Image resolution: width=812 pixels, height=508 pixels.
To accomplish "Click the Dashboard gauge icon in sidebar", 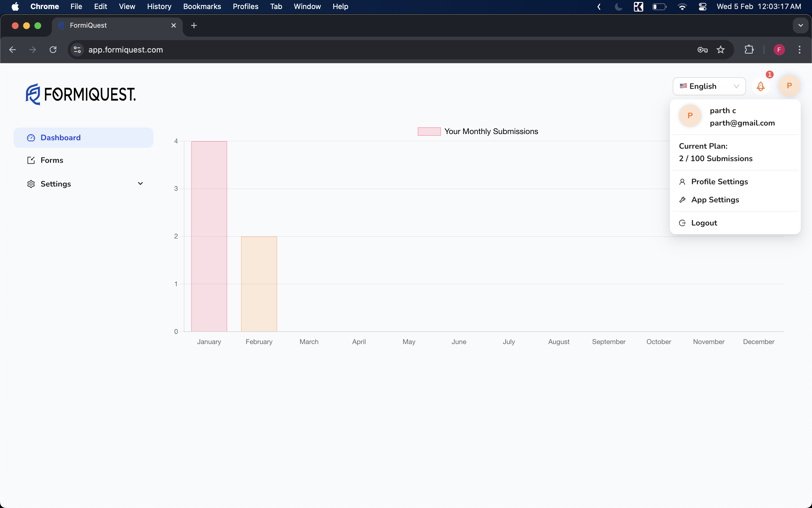I will pos(31,138).
